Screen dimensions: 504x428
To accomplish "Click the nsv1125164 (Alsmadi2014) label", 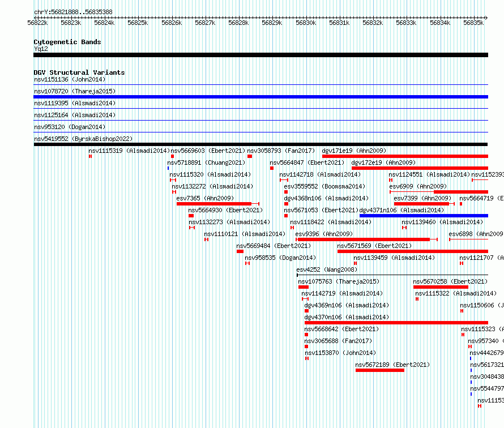I will pyautogui.click(x=75, y=115).
